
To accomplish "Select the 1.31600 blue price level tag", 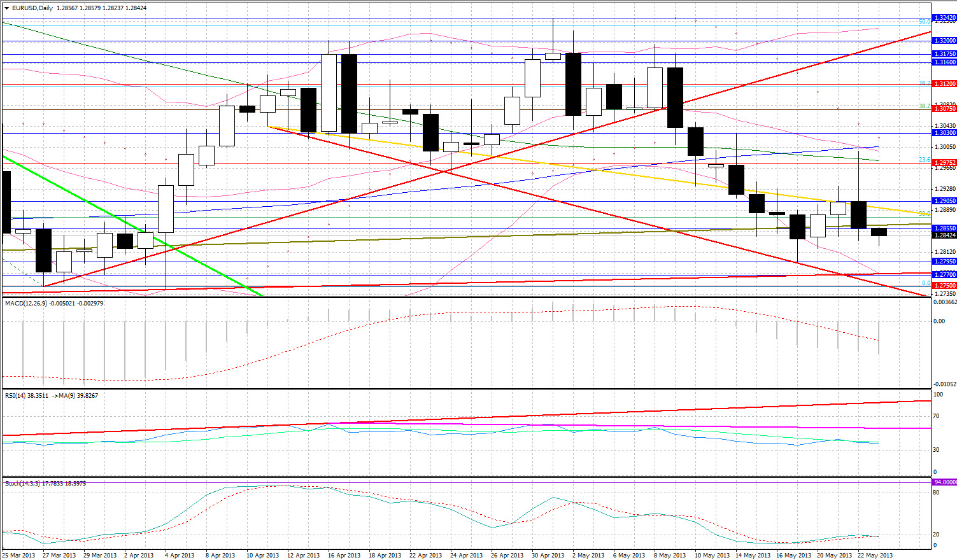I will tap(944, 62).
